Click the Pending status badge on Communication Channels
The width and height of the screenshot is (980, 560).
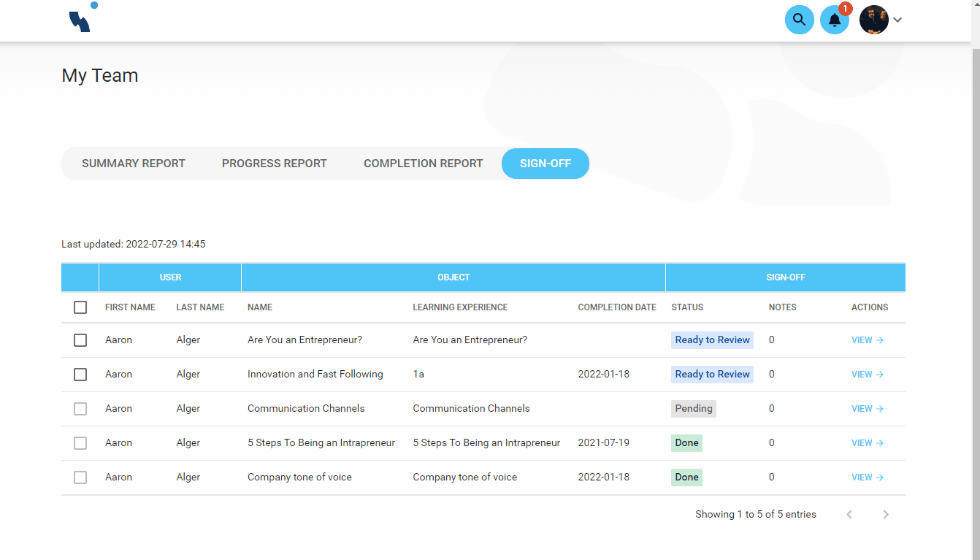[x=693, y=408]
